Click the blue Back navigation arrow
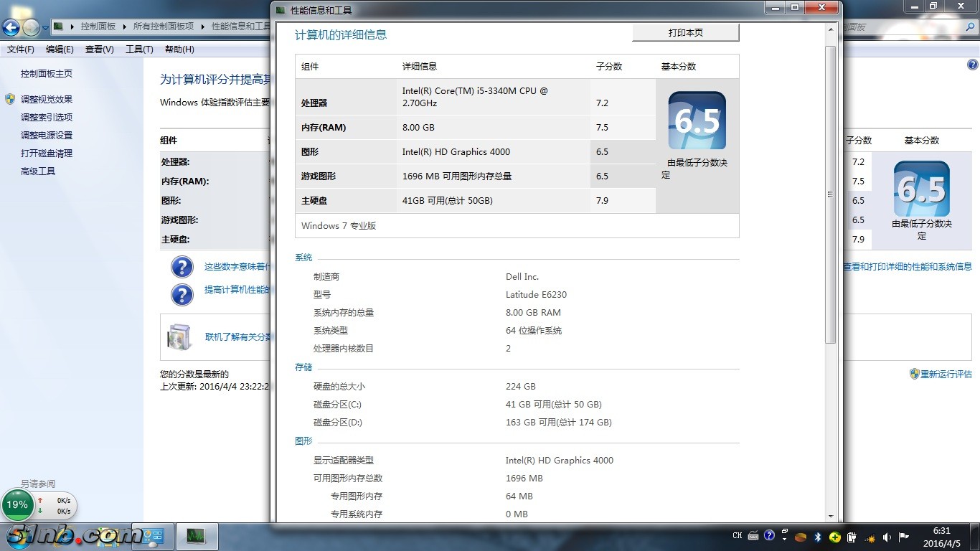 tap(11, 28)
